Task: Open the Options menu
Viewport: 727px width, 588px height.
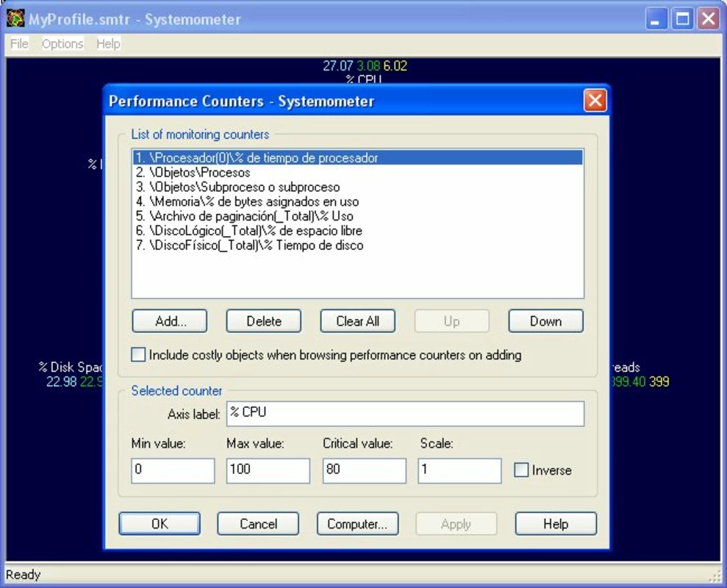Action: click(62, 43)
